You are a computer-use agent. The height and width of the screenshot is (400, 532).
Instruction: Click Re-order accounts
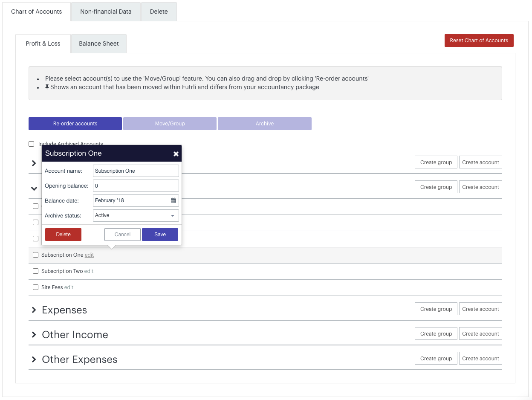coord(75,124)
